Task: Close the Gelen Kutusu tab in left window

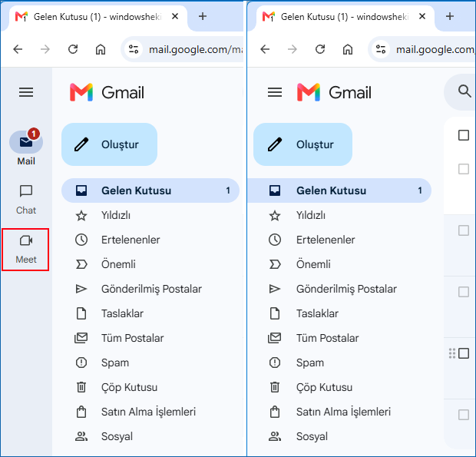Action: [175, 16]
